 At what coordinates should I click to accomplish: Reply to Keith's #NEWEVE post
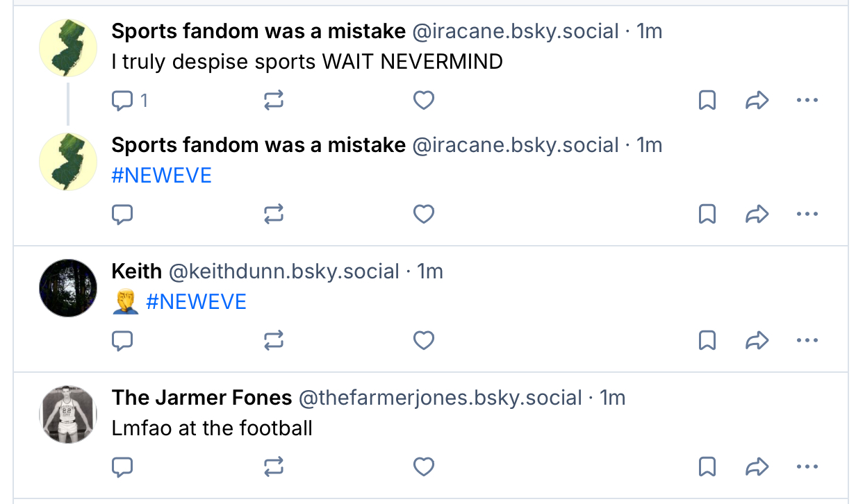click(123, 341)
